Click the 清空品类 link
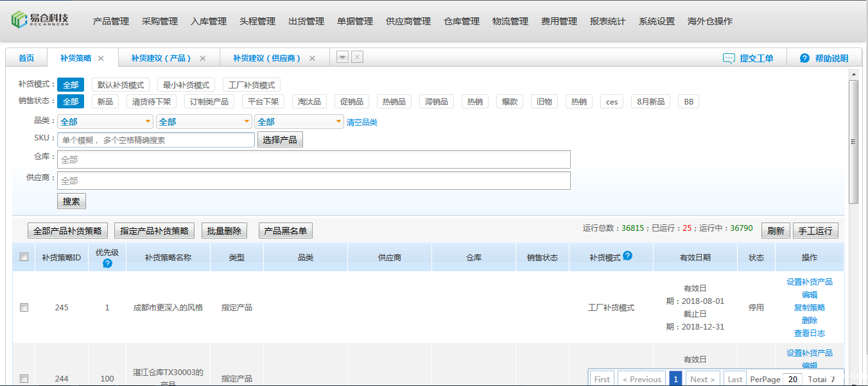 point(362,122)
